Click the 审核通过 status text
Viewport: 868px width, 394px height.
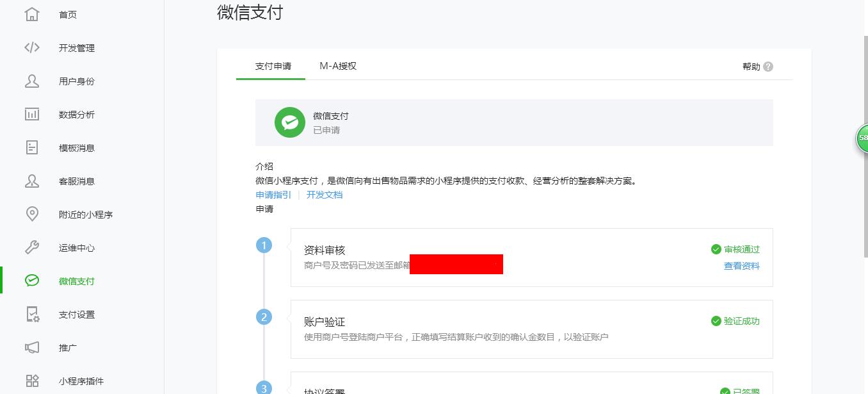742,249
